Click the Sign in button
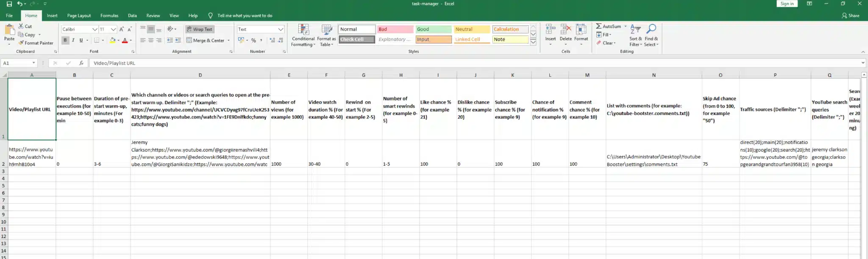The height and width of the screenshot is (259, 868). coord(787,4)
